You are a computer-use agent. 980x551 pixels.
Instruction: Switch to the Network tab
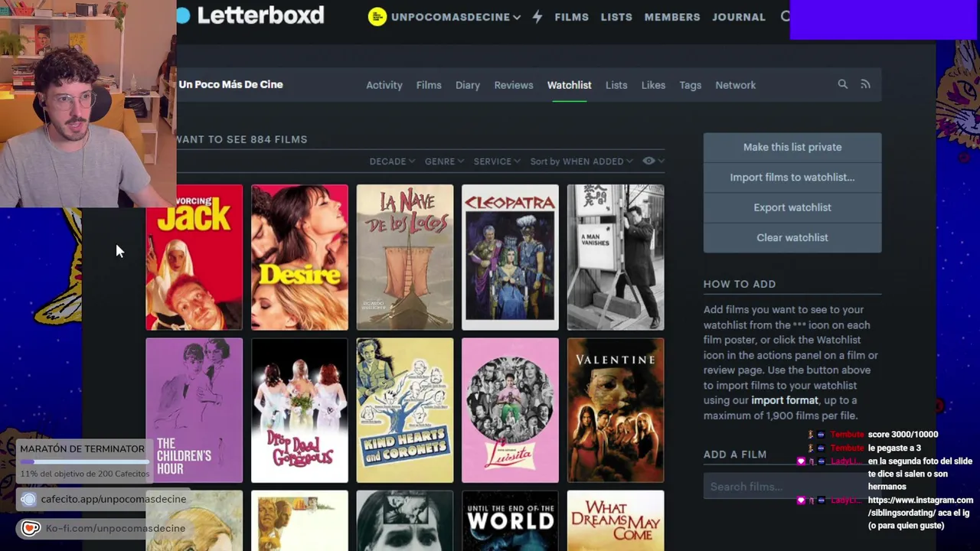(735, 85)
